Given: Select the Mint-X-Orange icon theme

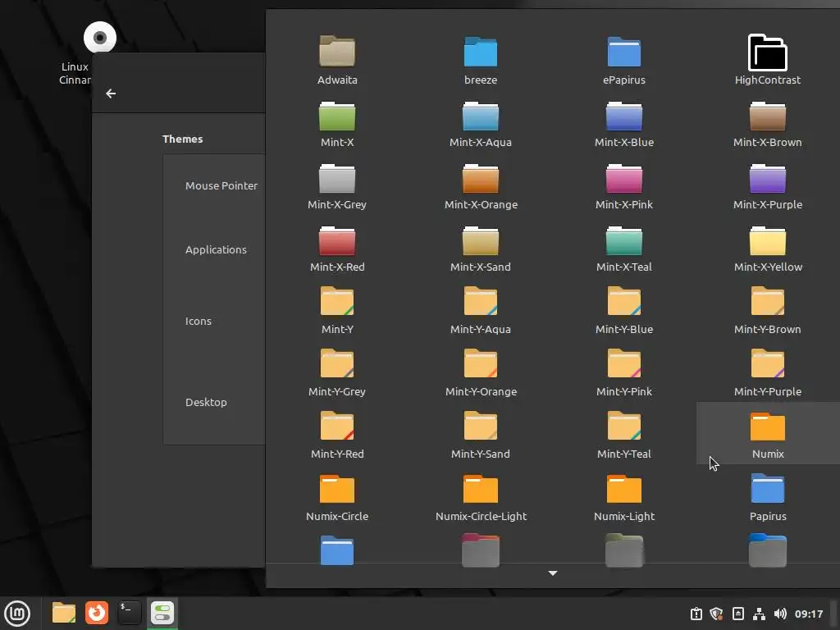Looking at the screenshot, I should [481, 185].
